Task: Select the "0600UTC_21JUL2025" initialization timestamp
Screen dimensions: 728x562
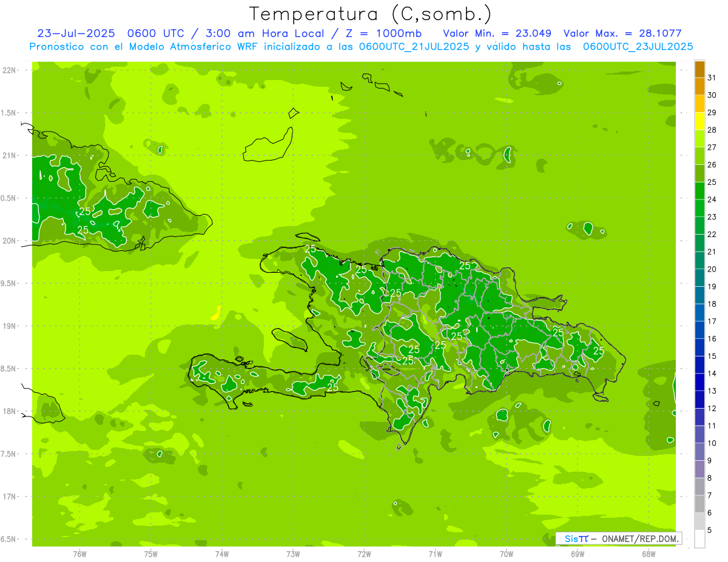Action: point(414,46)
